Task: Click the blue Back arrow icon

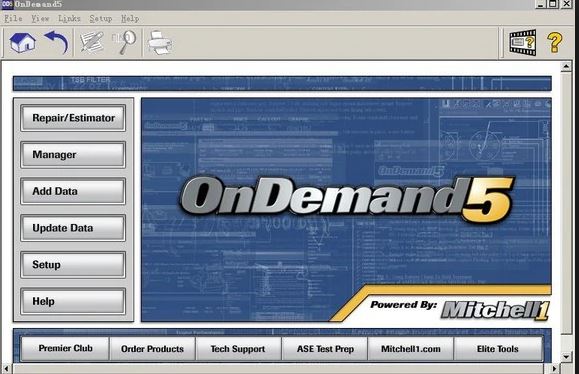Action: pyautogui.click(x=56, y=42)
